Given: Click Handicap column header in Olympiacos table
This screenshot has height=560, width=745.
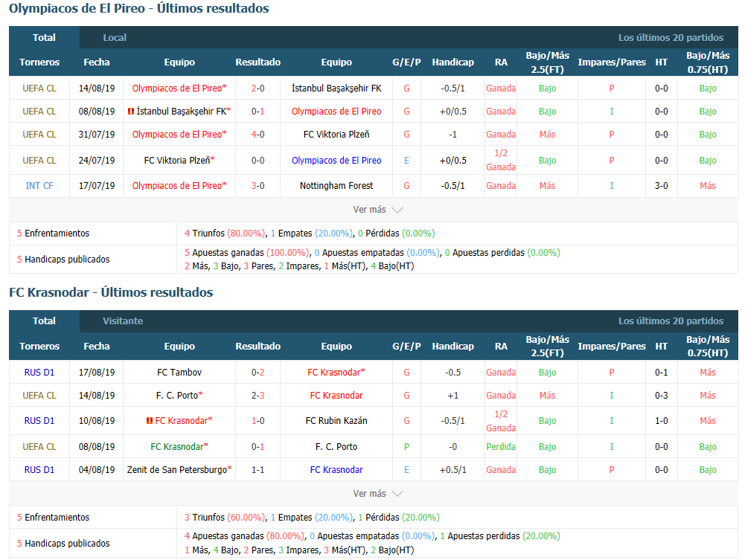Looking at the screenshot, I should pos(453,62).
